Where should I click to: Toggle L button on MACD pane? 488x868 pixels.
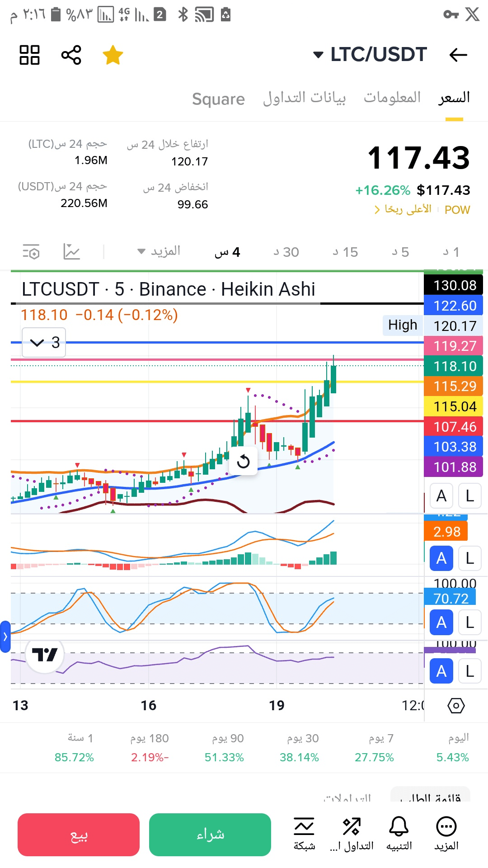(x=470, y=558)
